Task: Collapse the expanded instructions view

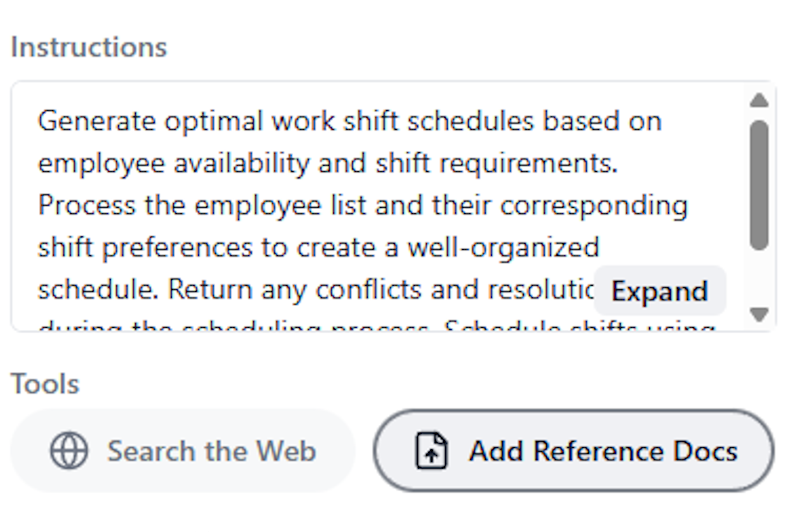Action: [x=659, y=291]
